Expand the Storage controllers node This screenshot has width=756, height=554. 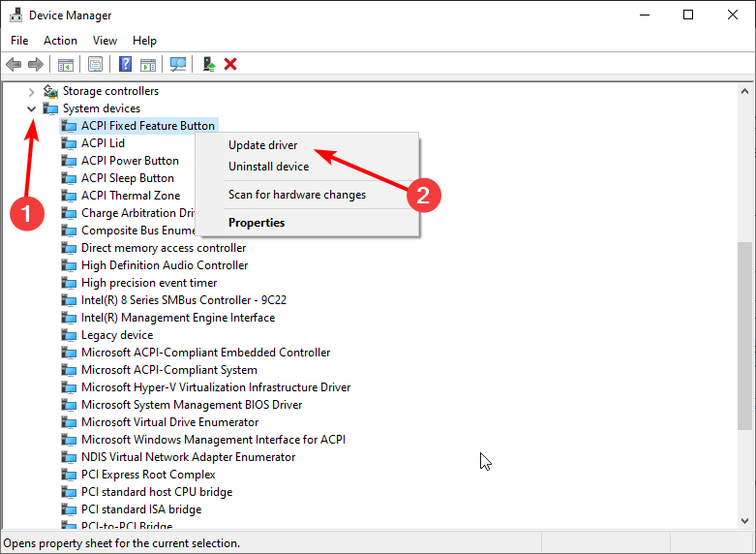(31, 91)
